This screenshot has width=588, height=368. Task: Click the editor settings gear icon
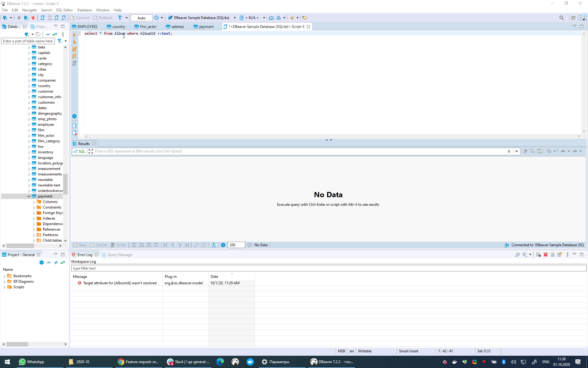[74, 116]
